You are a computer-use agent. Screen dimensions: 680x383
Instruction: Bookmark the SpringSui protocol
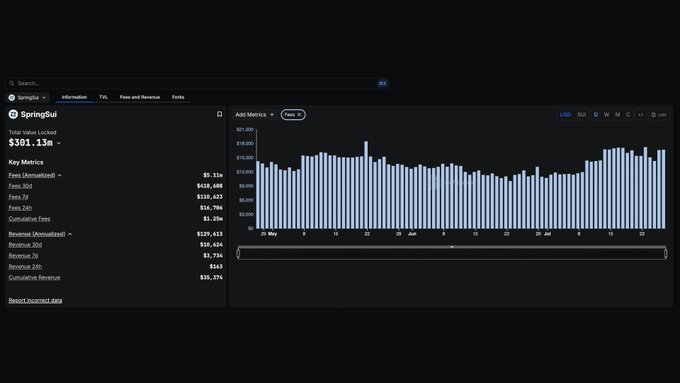(219, 114)
